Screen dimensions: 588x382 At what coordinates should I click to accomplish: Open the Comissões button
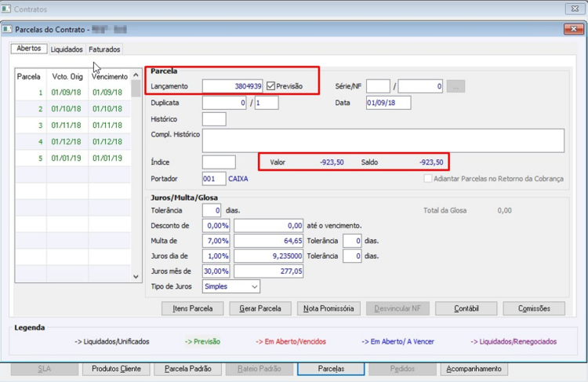(534, 308)
